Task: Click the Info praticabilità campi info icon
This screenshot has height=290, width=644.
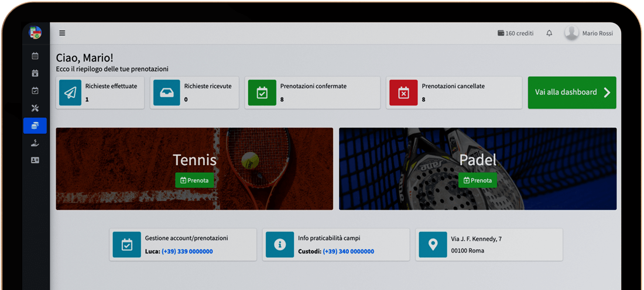Action: coord(280,245)
